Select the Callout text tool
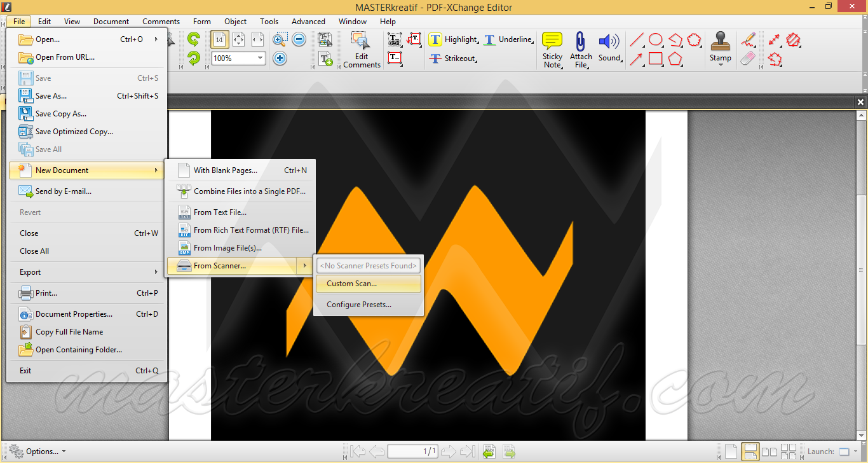Screen dimensions: 868x463 [414, 39]
